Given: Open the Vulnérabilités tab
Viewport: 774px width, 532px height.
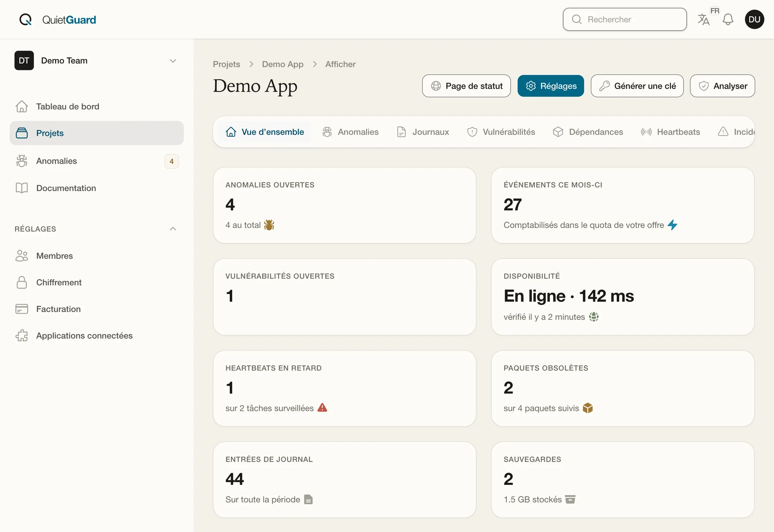Looking at the screenshot, I should coord(501,132).
